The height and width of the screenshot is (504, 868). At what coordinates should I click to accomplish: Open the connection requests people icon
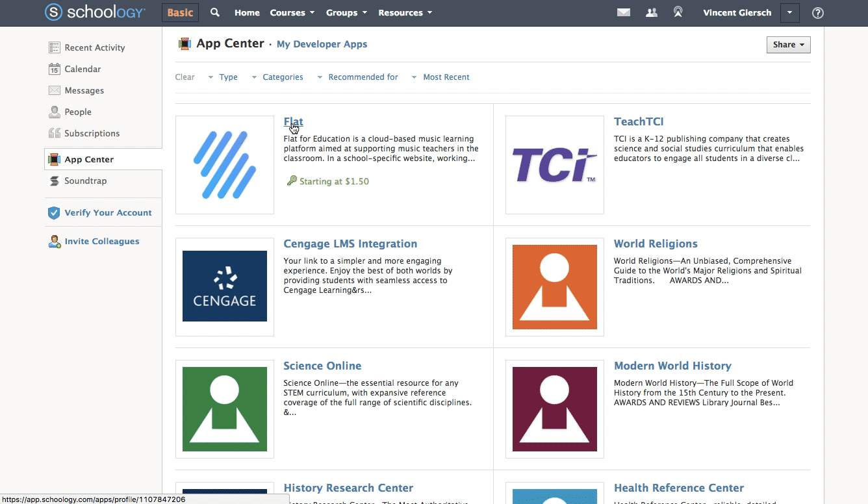pos(652,12)
